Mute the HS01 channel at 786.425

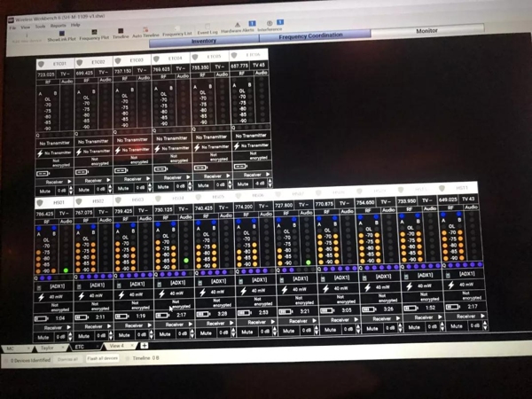[x=43, y=337]
